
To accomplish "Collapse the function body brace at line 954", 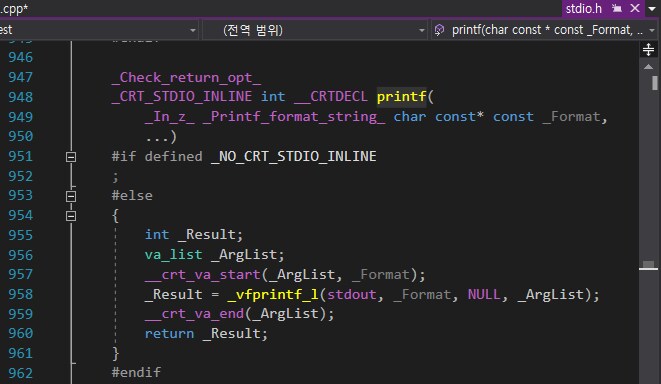I will (x=71, y=216).
